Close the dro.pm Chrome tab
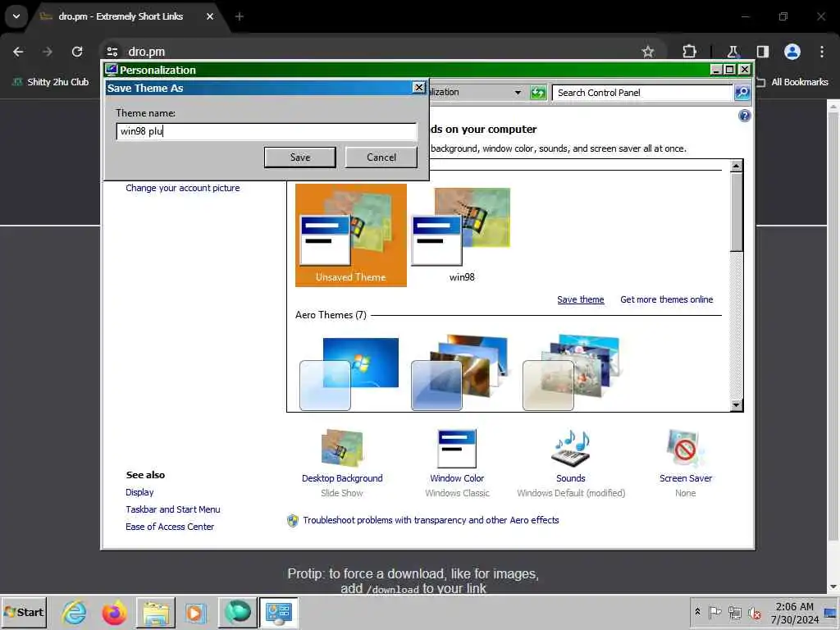This screenshot has height=630, width=840. point(210,16)
